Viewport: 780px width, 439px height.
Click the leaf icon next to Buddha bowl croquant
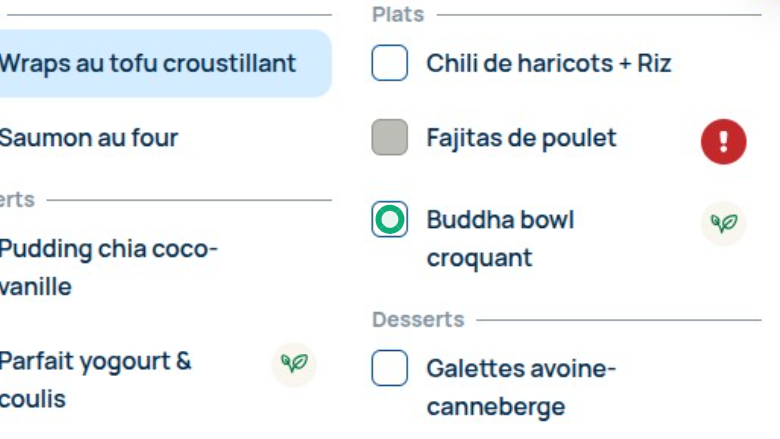tap(723, 222)
